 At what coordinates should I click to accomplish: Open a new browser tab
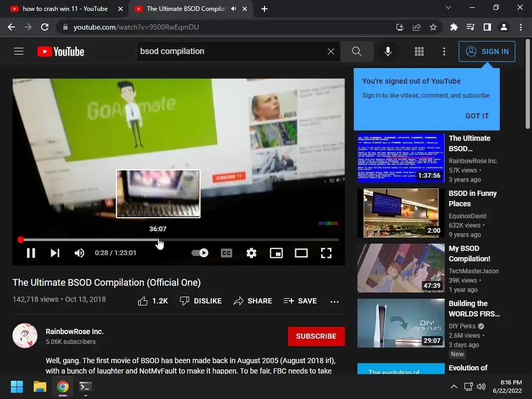click(x=264, y=9)
